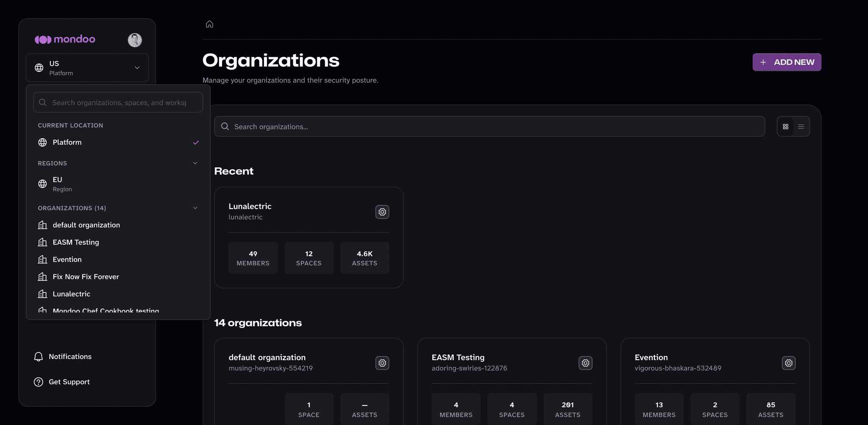Click building icon next to Lunalectric in list
This screenshot has height=425, width=868.
(42, 294)
